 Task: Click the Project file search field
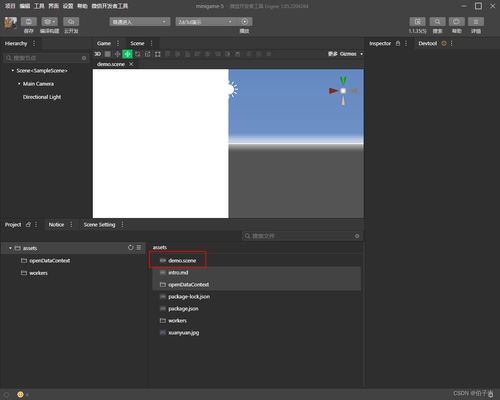click(302, 236)
